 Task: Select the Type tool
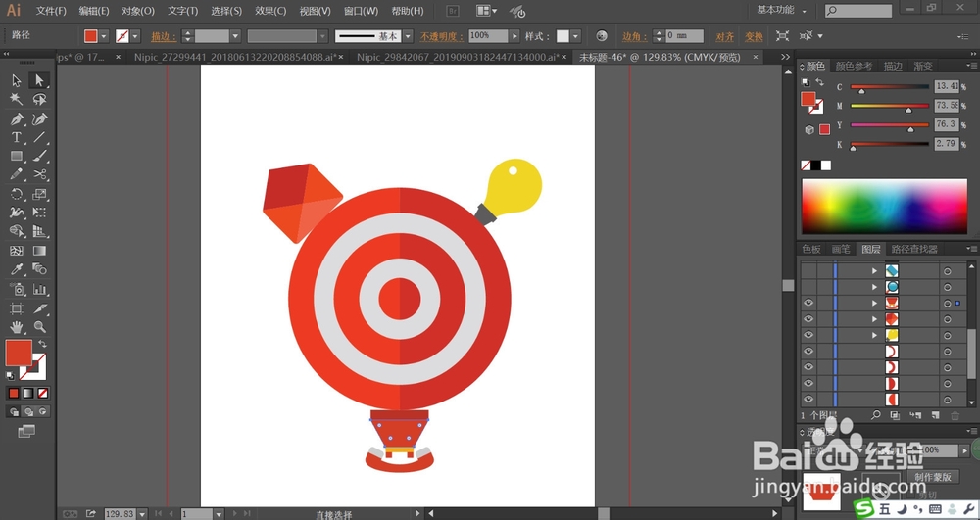(x=17, y=137)
